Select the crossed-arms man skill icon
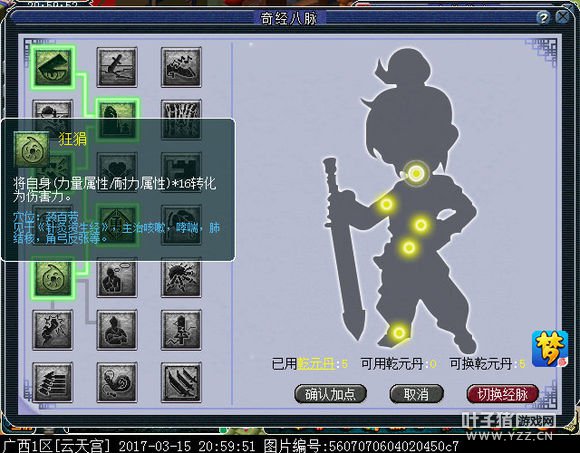The width and height of the screenshot is (580, 453). click(117, 330)
